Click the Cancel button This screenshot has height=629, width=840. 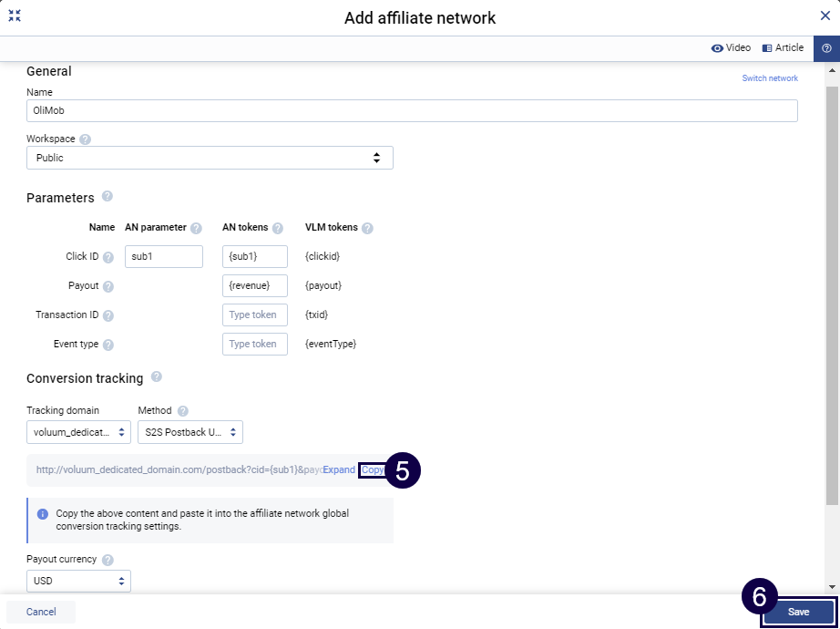pos(41,612)
